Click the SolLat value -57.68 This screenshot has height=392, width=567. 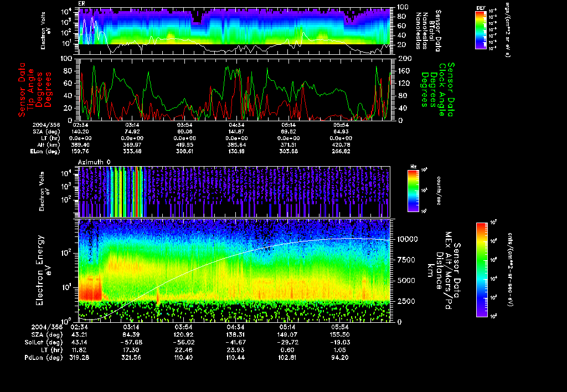point(131,342)
